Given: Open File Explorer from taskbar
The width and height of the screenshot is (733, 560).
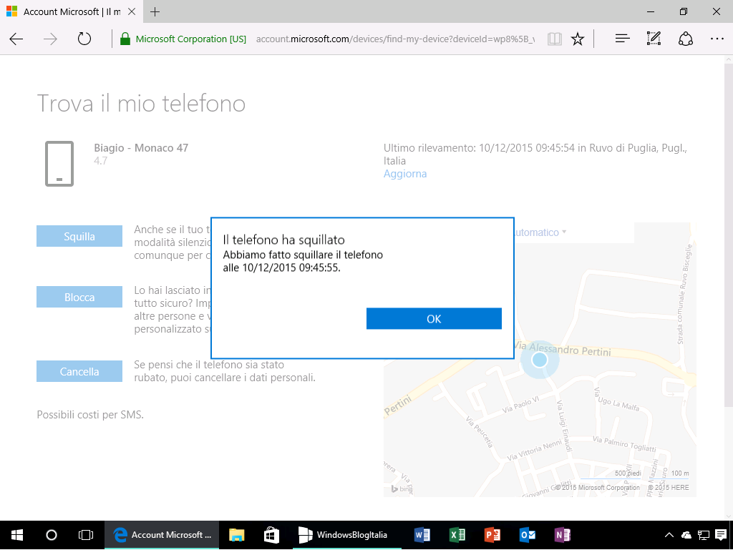Looking at the screenshot, I should click(236, 535).
